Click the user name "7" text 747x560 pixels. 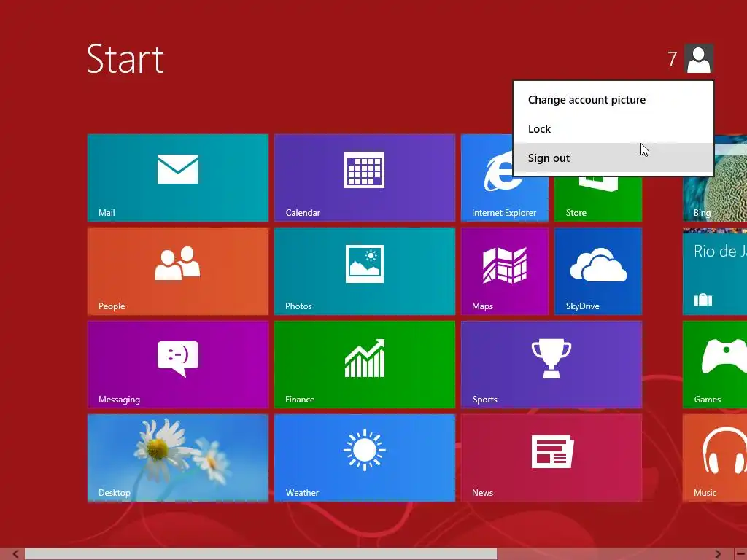coord(672,59)
